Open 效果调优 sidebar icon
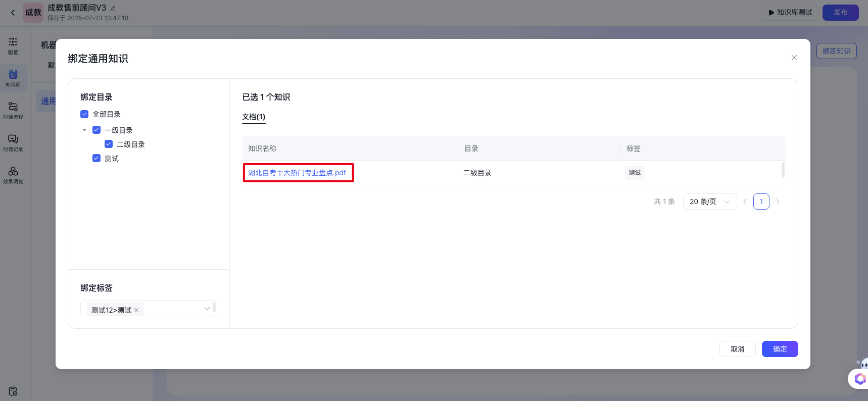The height and width of the screenshot is (401, 868). pyautogui.click(x=13, y=175)
